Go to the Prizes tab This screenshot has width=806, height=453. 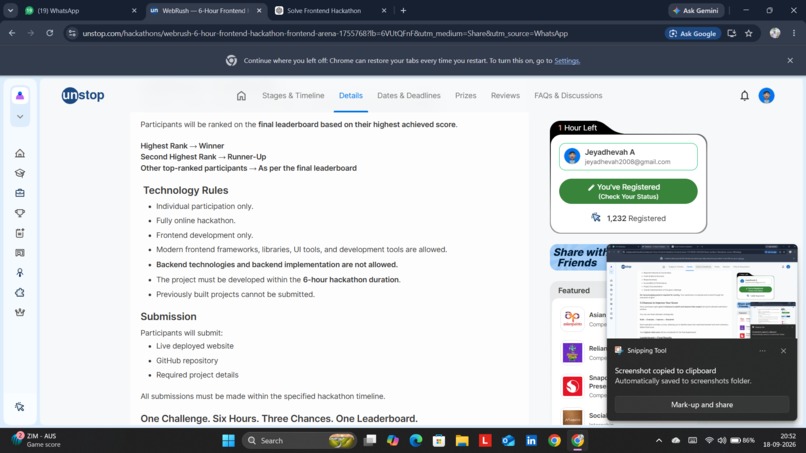click(465, 96)
